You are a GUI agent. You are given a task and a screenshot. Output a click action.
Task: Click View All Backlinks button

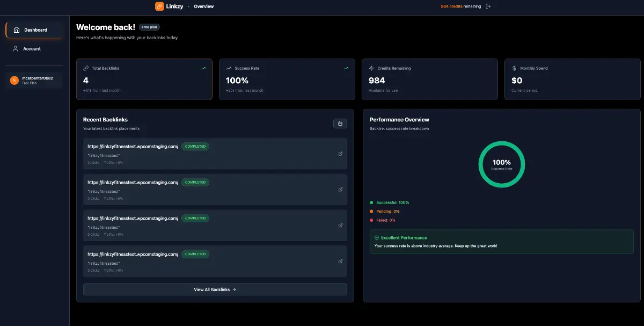pyautogui.click(x=215, y=289)
